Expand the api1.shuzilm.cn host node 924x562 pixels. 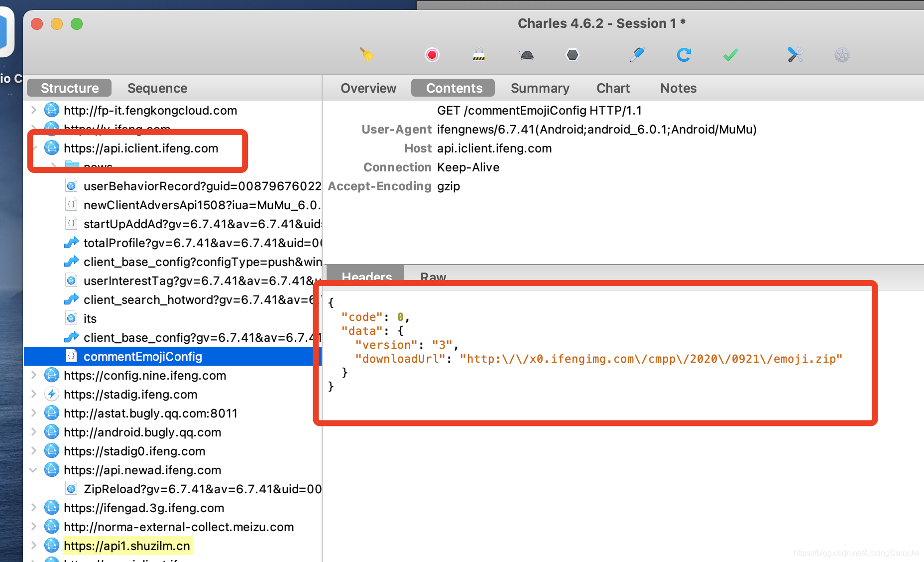(x=33, y=546)
